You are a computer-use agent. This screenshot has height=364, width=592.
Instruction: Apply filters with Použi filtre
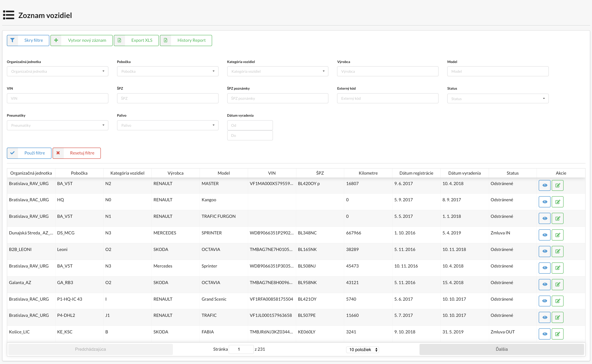29,153
